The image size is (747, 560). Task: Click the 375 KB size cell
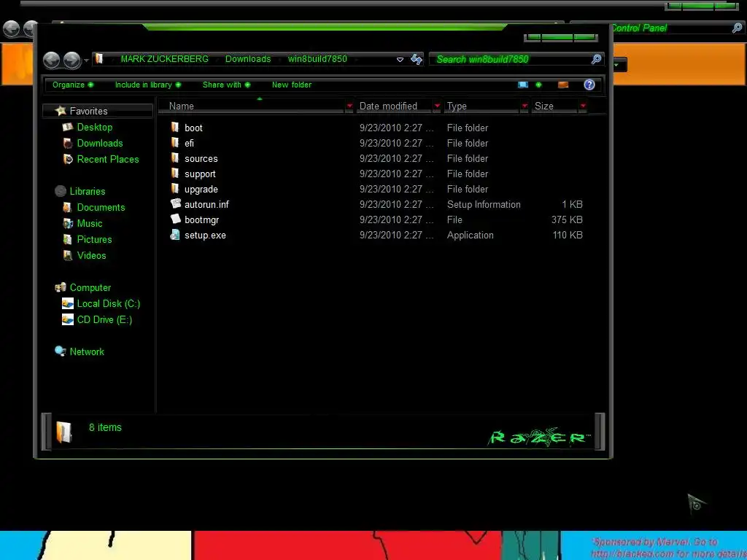click(567, 219)
